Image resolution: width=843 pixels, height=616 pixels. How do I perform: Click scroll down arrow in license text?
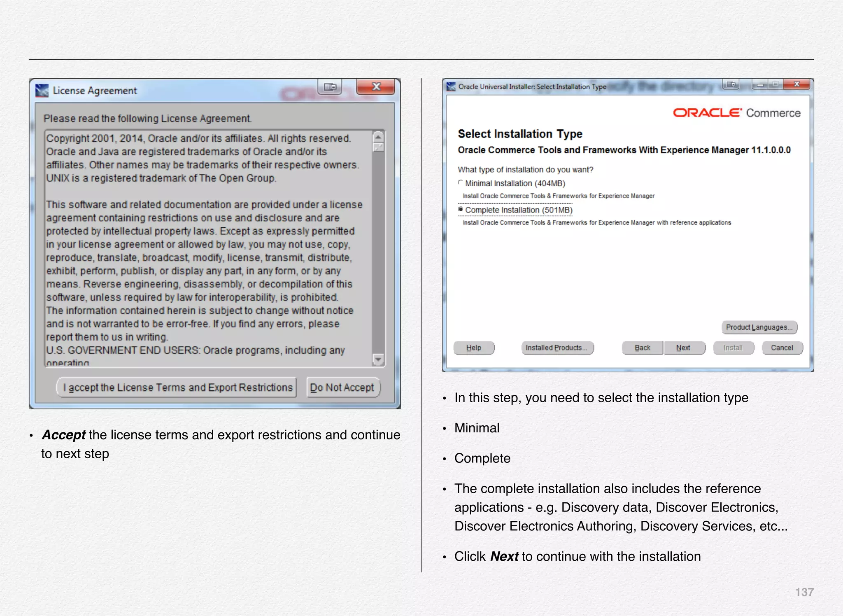(x=378, y=359)
